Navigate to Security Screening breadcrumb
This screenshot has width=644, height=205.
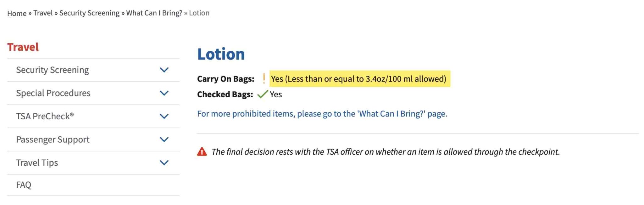[89, 13]
